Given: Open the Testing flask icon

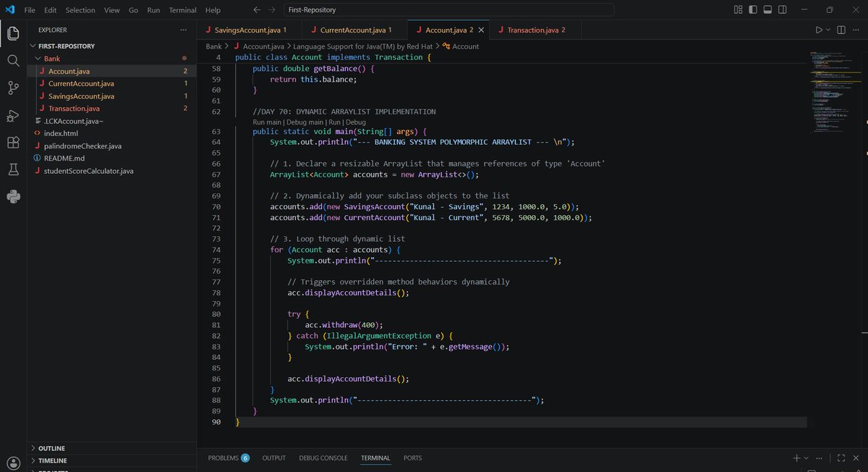Looking at the screenshot, I should coord(13,169).
